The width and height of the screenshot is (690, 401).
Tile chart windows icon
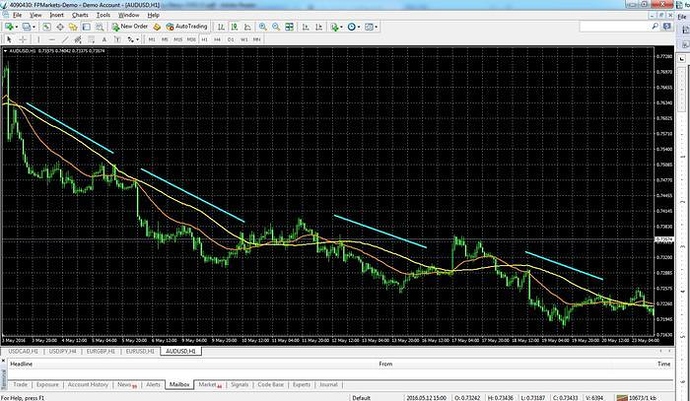tap(289, 27)
